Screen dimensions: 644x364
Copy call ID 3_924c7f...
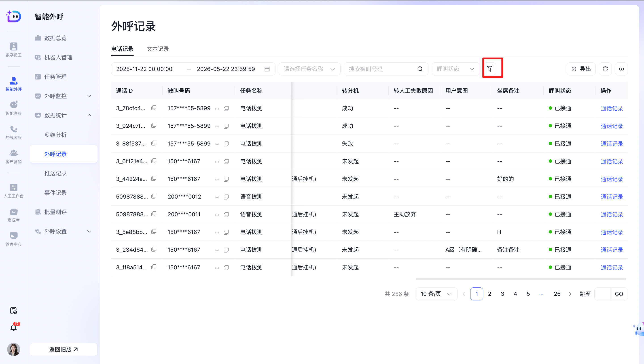(154, 125)
